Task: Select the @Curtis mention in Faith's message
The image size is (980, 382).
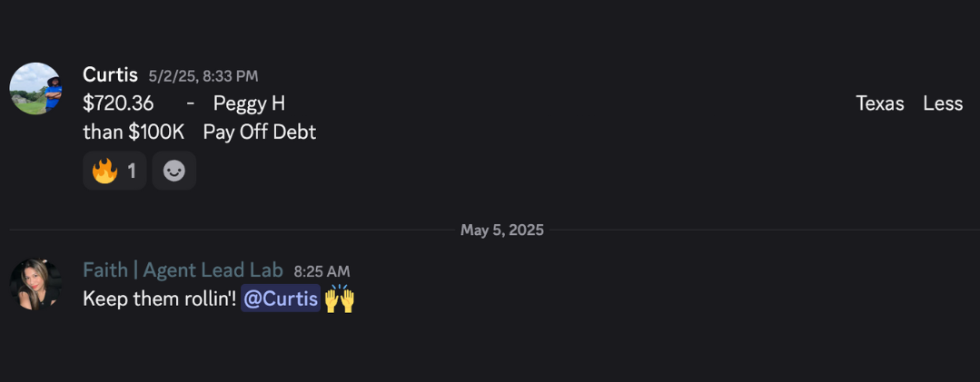Action: tap(281, 299)
